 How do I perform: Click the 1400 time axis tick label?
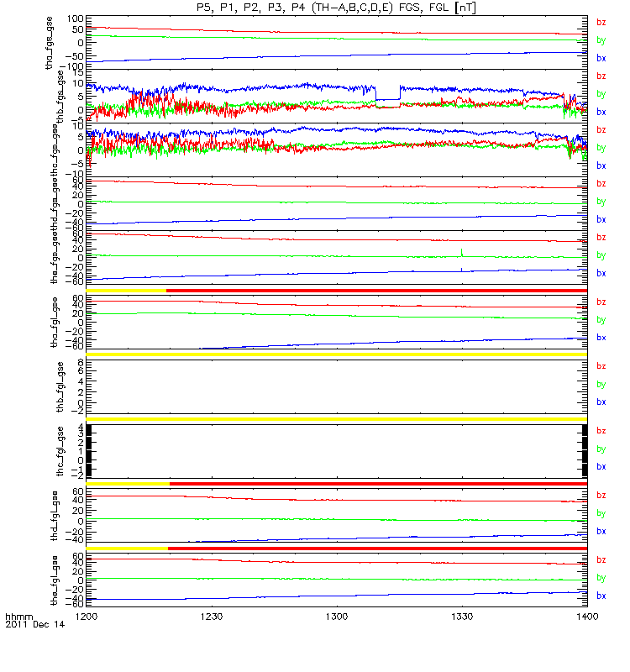[x=587, y=617]
